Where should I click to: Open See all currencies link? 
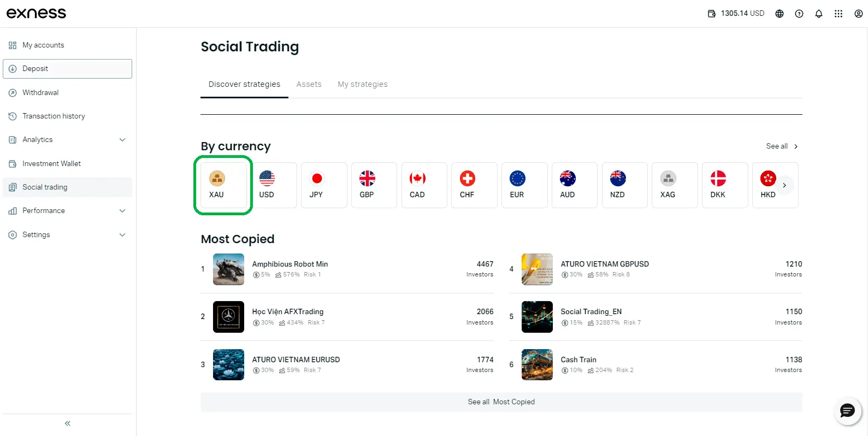[781, 146]
